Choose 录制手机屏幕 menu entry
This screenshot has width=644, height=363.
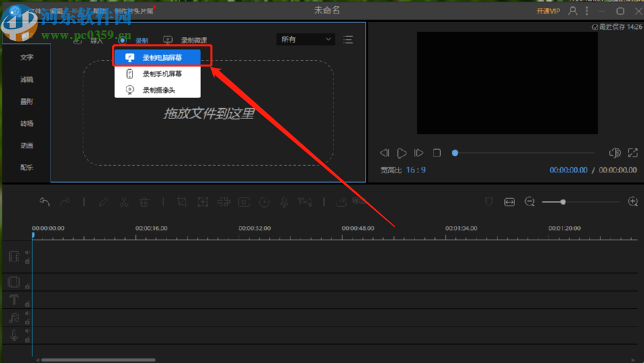(158, 74)
